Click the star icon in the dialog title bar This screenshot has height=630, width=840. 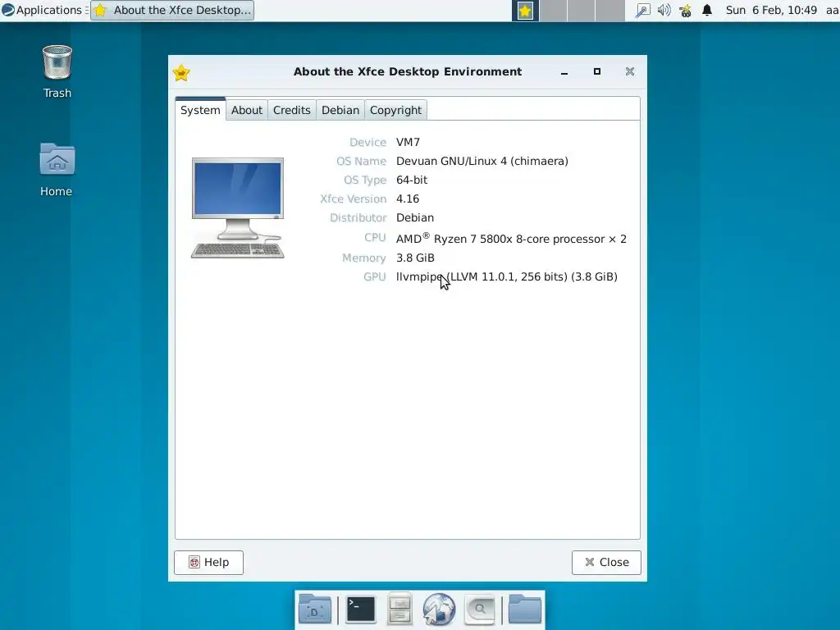(x=181, y=72)
